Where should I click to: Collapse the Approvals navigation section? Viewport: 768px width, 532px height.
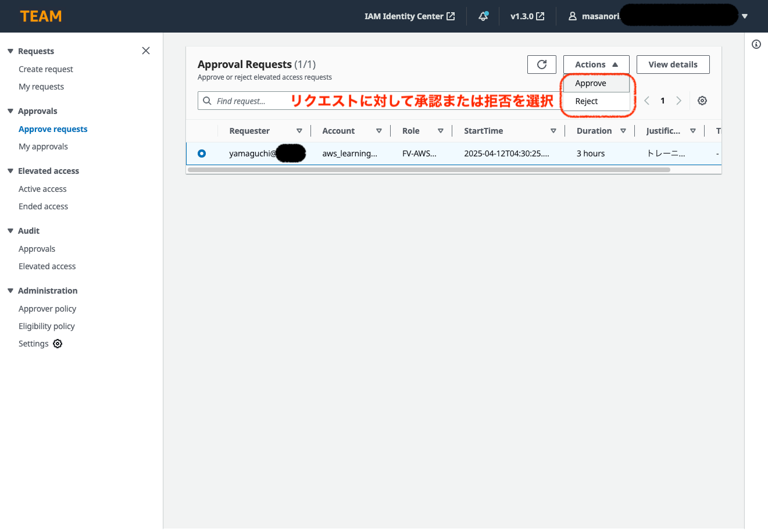pos(10,111)
